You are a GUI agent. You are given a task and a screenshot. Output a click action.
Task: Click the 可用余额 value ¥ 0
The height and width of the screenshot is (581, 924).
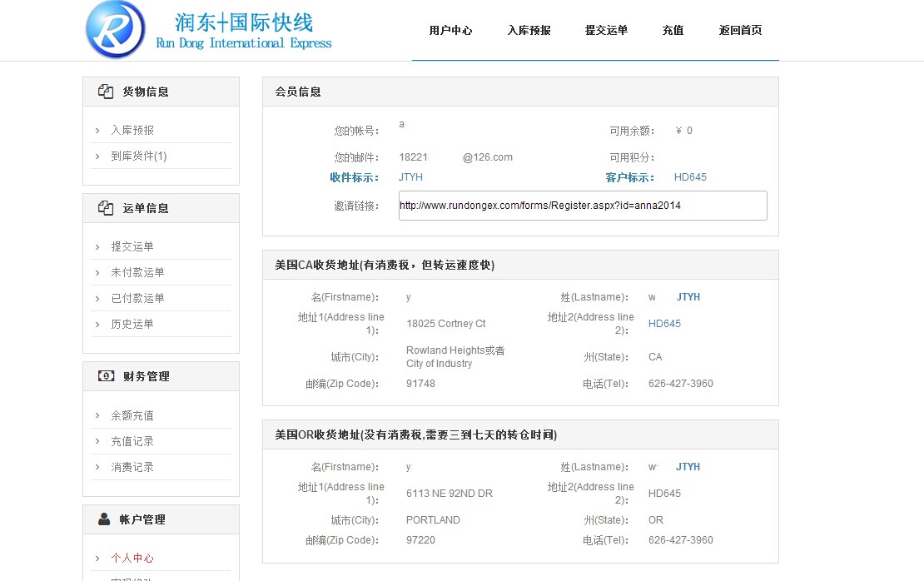(683, 131)
